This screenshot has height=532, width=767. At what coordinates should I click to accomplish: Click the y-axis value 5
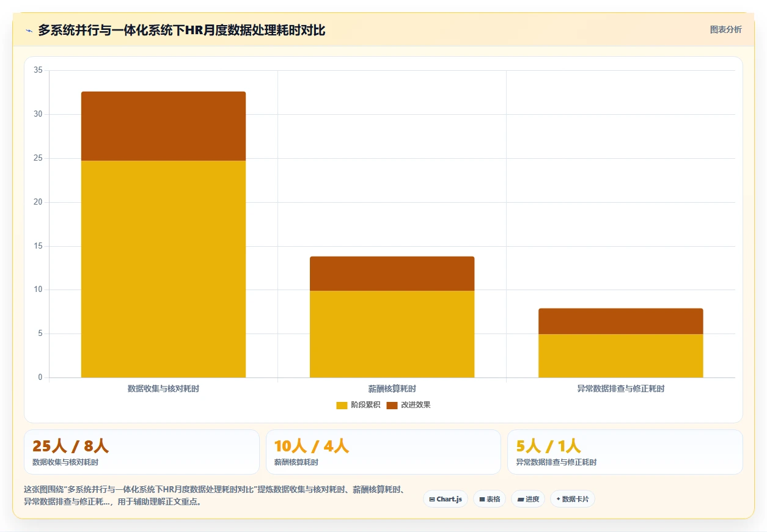(40, 333)
